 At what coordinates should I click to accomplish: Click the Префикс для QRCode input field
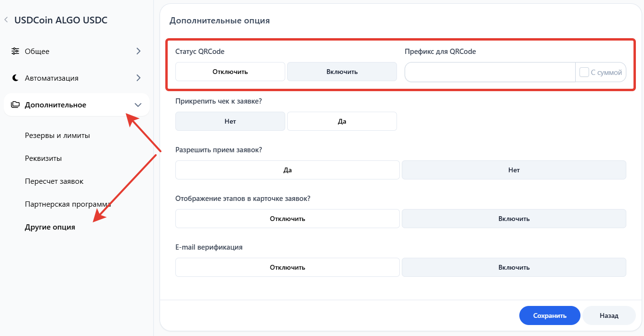click(x=490, y=72)
